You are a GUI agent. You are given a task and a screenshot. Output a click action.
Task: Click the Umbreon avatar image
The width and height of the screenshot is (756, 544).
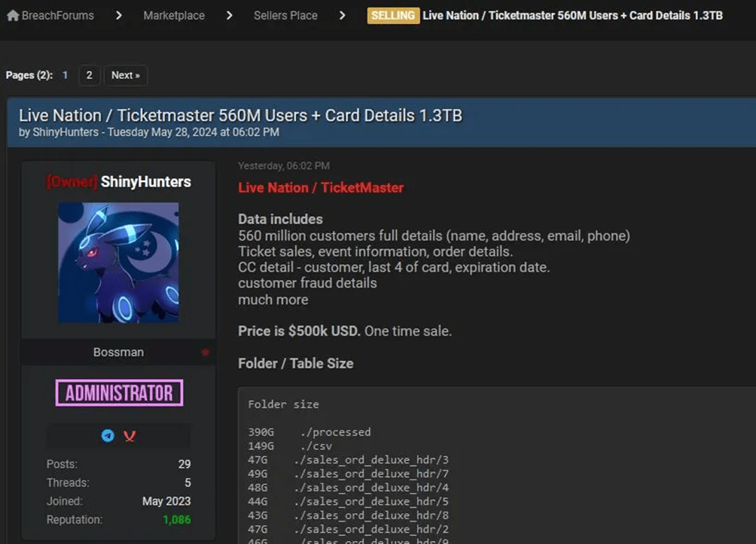coord(119,262)
